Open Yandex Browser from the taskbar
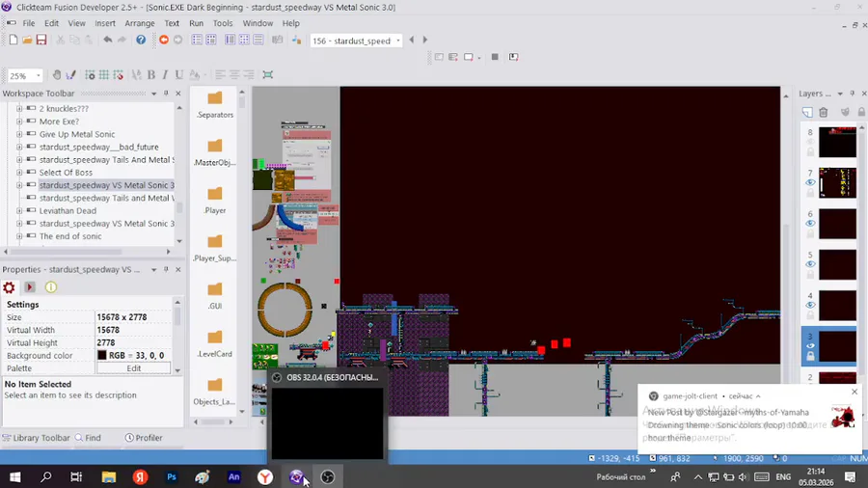Screen dimensions: 868x488 click(265, 477)
